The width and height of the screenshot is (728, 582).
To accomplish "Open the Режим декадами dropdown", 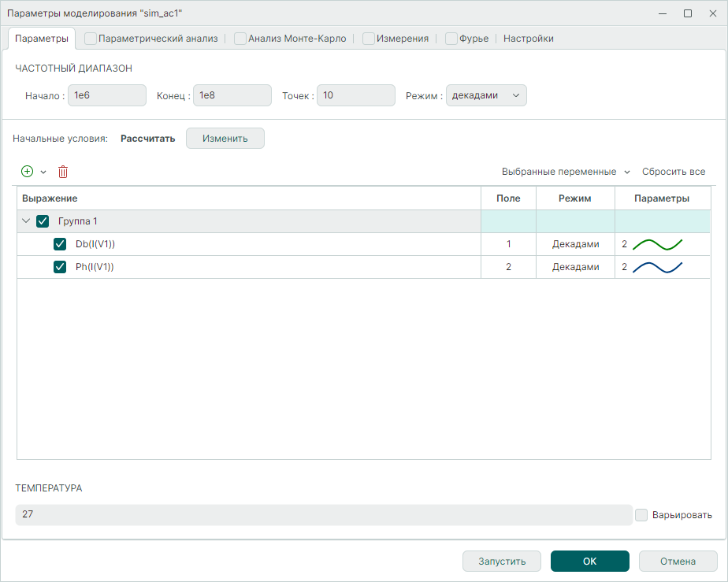I will [x=486, y=95].
